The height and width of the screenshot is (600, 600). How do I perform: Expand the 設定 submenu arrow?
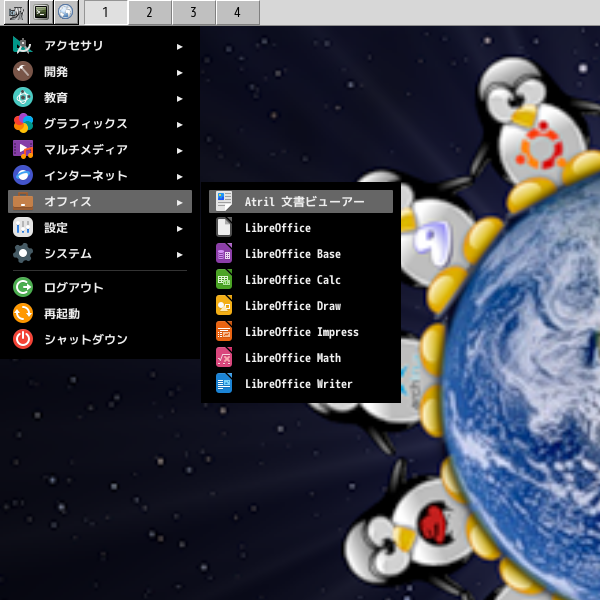click(179, 229)
